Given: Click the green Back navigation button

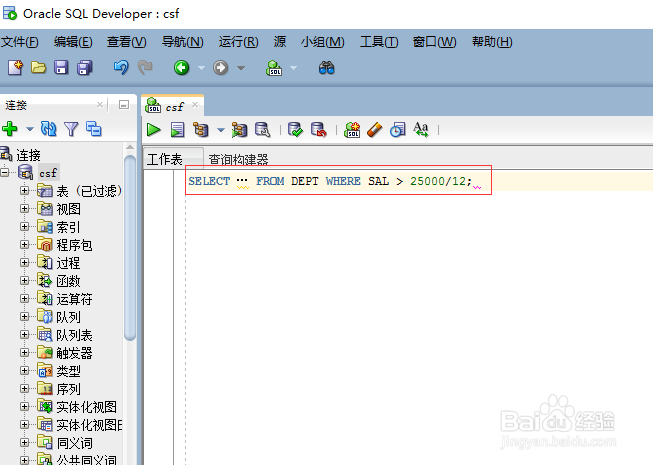Looking at the screenshot, I should click(182, 67).
